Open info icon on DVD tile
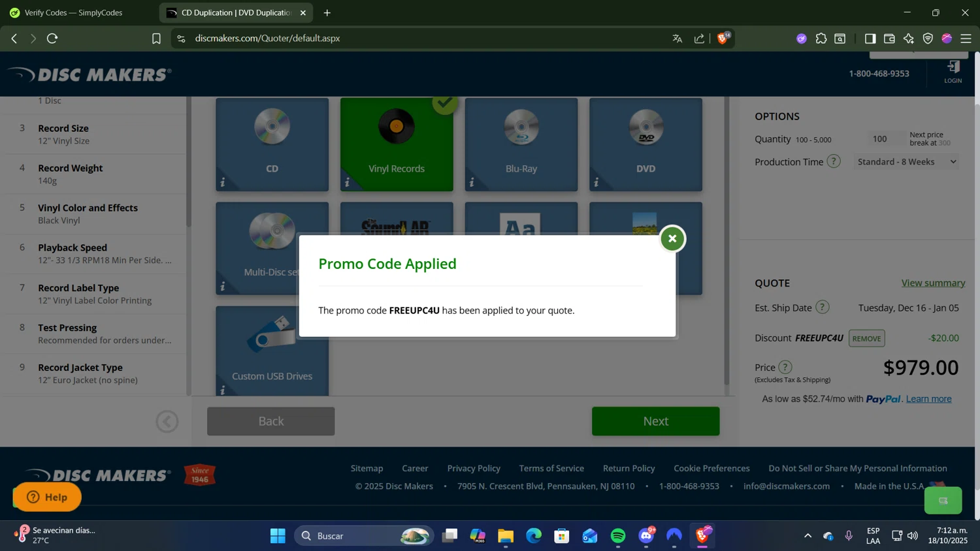Image resolution: width=980 pixels, height=551 pixels. pyautogui.click(x=596, y=183)
